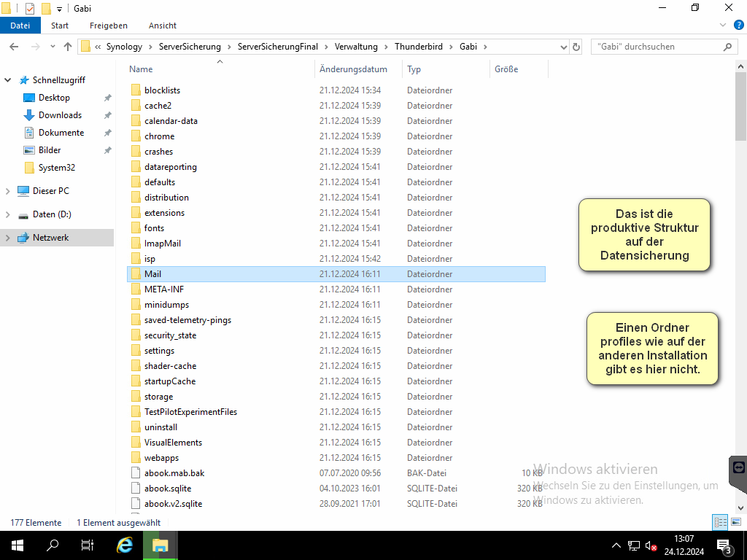The width and height of the screenshot is (747, 560).
Task: Navigate to ServerSicherung in breadcrumb
Action: 190,47
